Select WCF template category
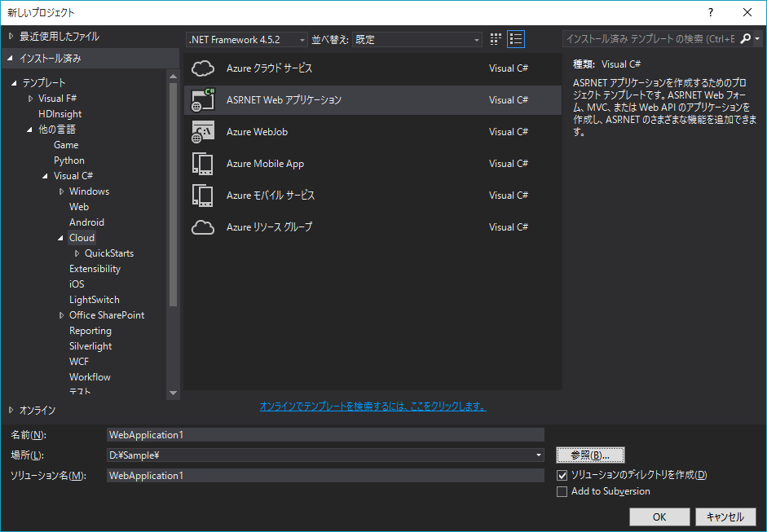The height and width of the screenshot is (532, 767). click(79, 362)
